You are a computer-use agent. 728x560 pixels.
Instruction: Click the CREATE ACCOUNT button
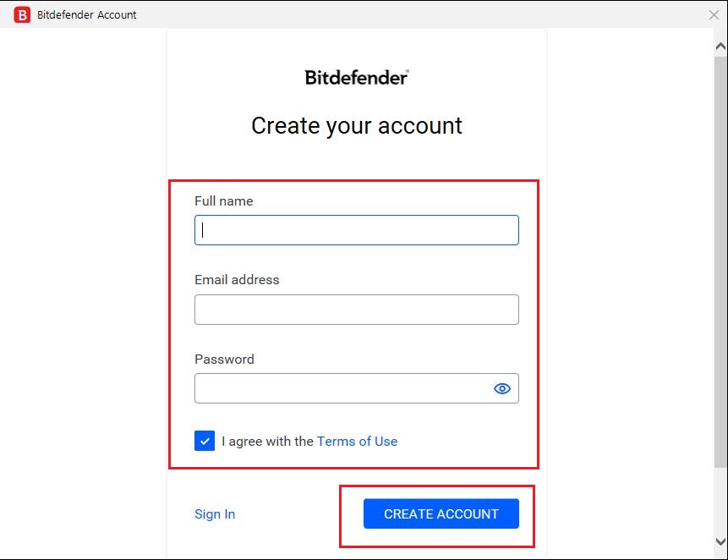(441, 513)
